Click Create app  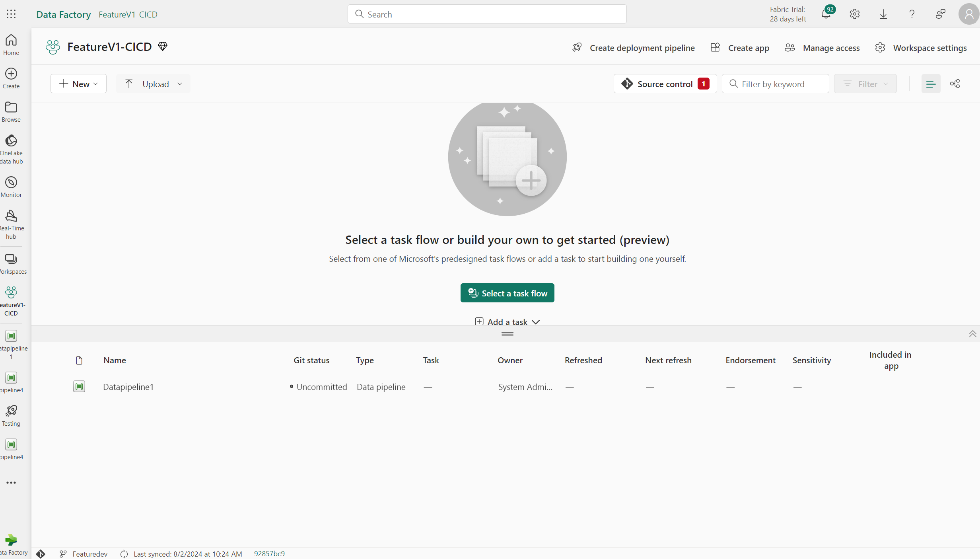pos(740,48)
